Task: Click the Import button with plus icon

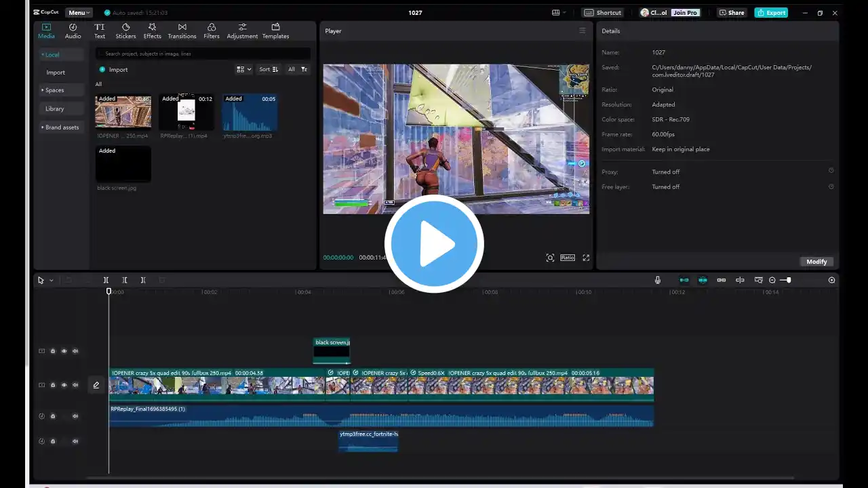Action: (113, 69)
